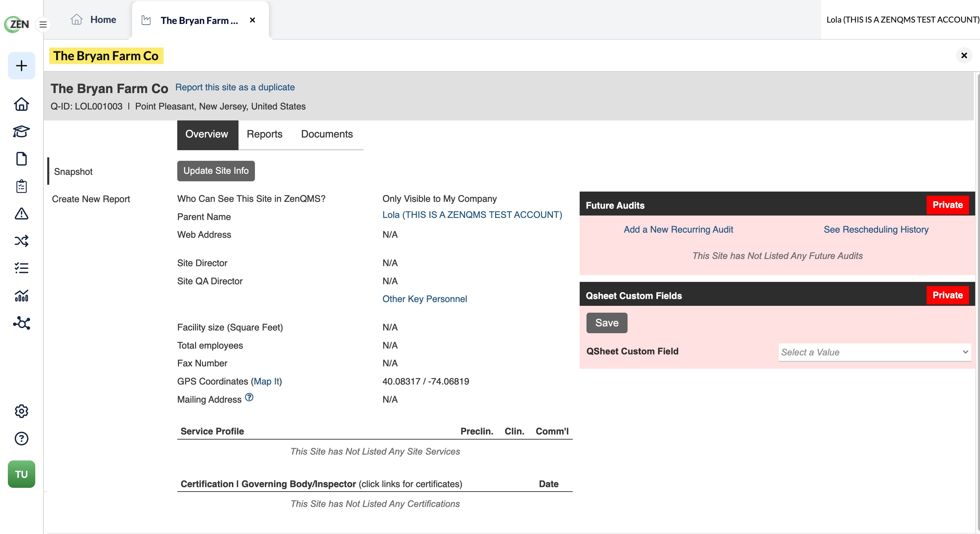Open the help question mark icon in sidebar
The height and width of the screenshot is (534, 980).
(x=21, y=439)
